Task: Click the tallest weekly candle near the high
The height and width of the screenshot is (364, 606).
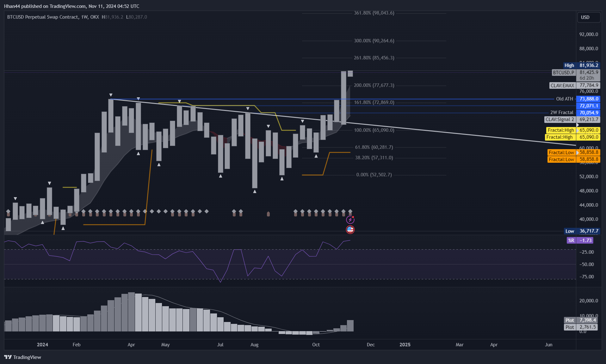Action: coord(343,98)
